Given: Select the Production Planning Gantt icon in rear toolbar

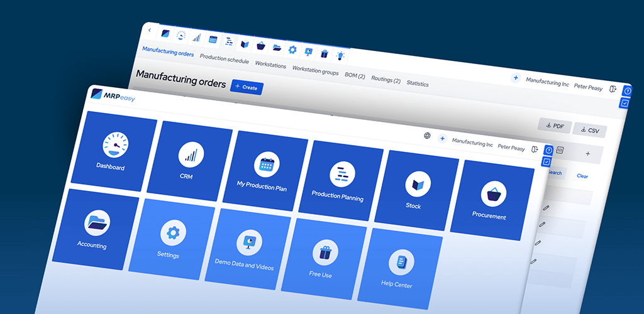Looking at the screenshot, I should tap(229, 41).
